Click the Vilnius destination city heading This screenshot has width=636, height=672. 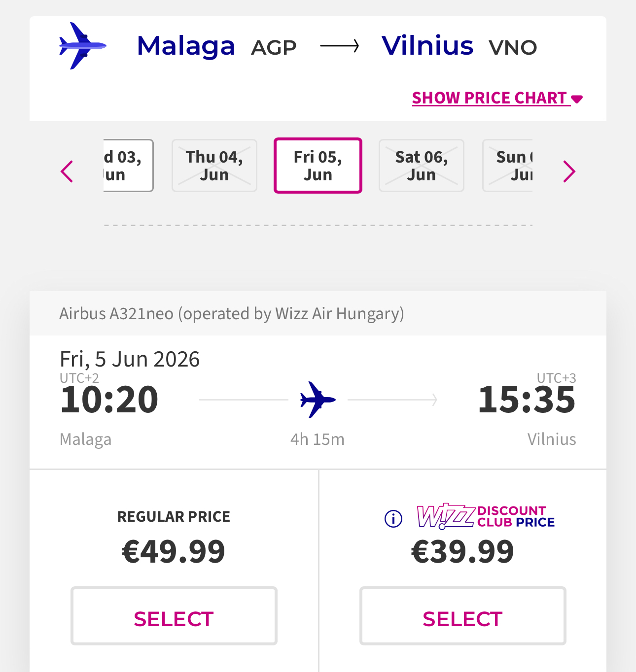coord(427,46)
